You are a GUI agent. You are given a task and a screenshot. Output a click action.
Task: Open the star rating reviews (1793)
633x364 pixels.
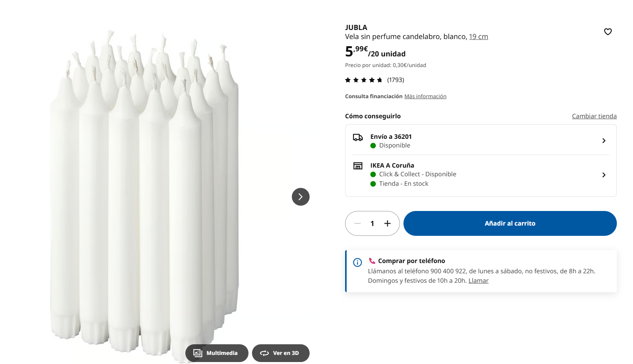coord(374,80)
